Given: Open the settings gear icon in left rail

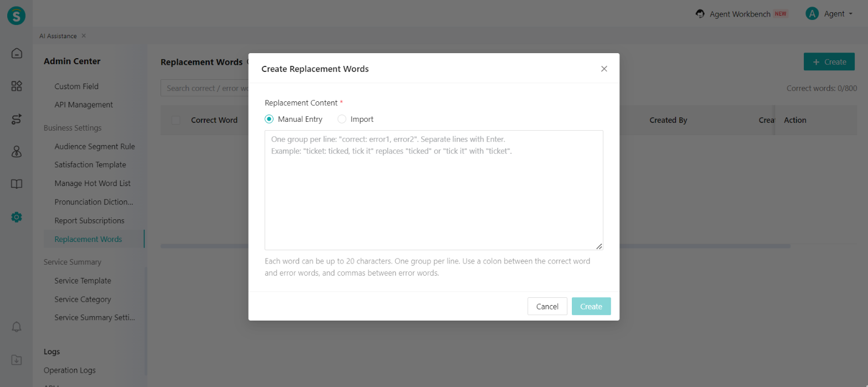Looking at the screenshot, I should [17, 217].
